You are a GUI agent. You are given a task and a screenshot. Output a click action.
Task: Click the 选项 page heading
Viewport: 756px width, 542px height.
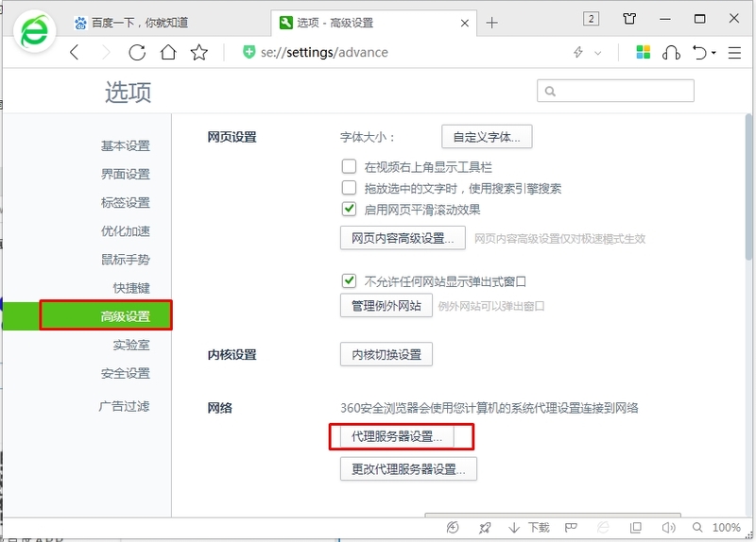129,92
